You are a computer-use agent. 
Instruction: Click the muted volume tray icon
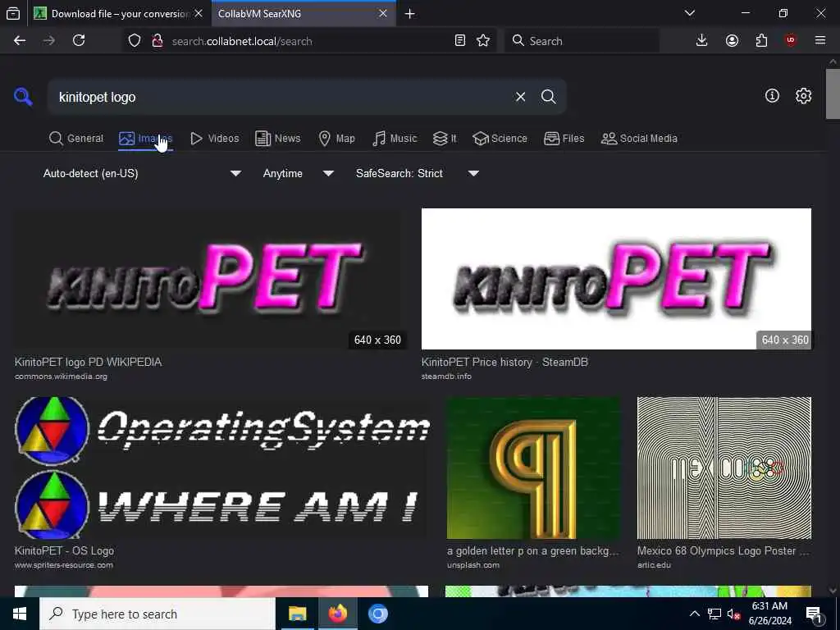click(733, 614)
